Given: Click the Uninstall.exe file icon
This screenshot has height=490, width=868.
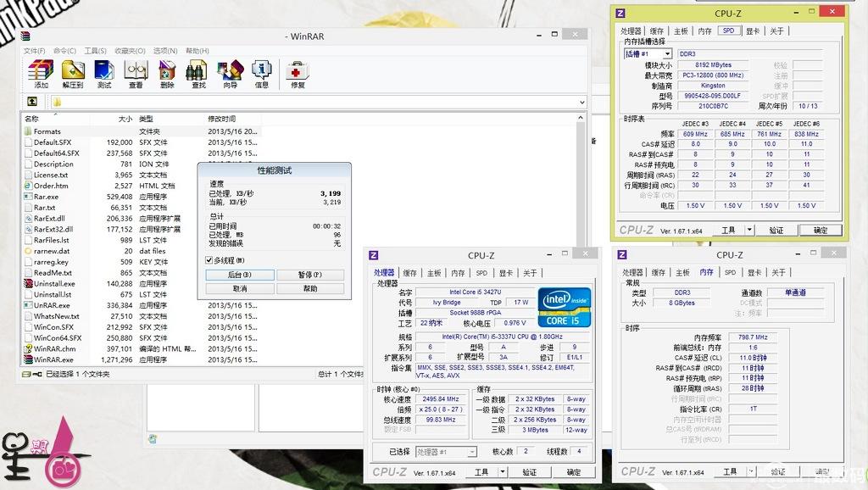Looking at the screenshot, I should coord(28,283).
